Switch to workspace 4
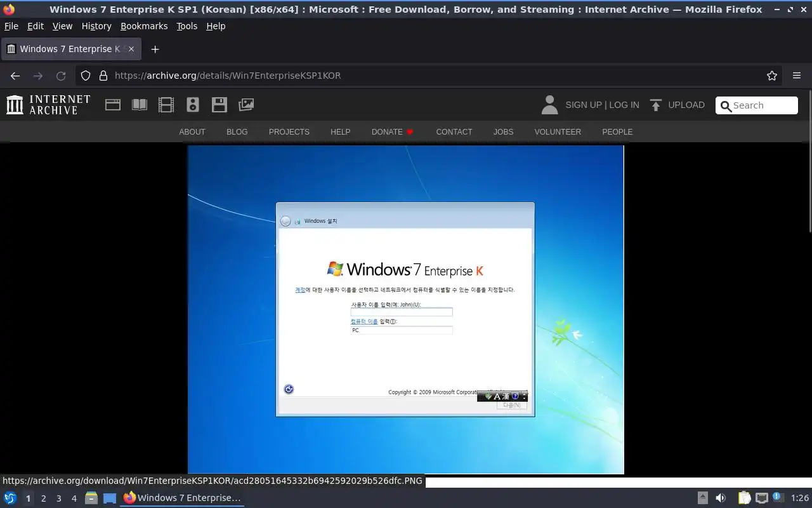812x508 pixels. coord(74,498)
